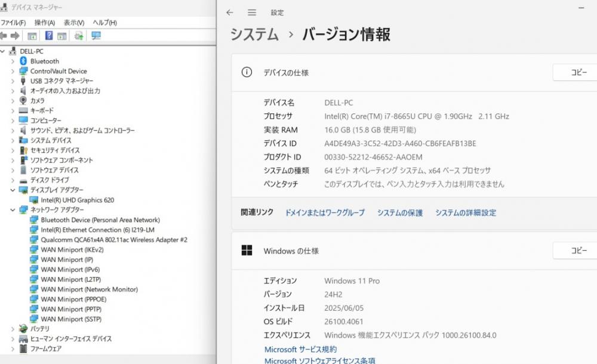Viewport: 597px width, 364px height.
Task: Select WAN Miniport (IKEv2)
Action: 72,249
